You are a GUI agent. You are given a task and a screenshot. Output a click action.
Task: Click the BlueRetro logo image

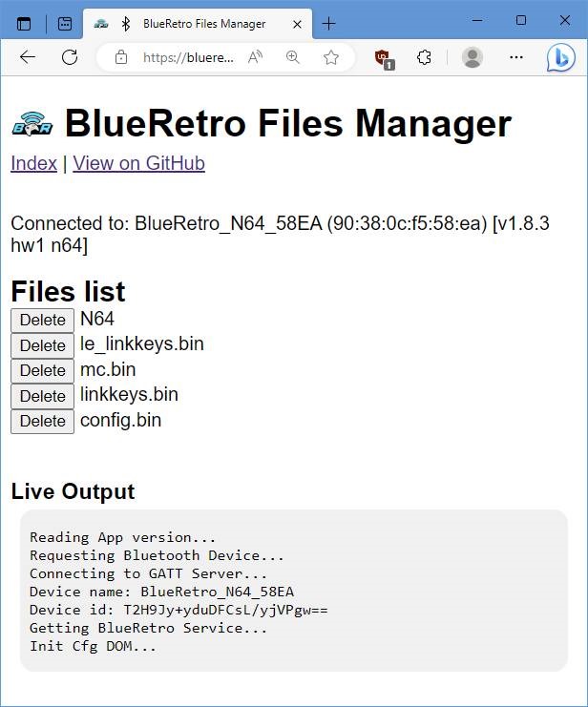(x=32, y=124)
